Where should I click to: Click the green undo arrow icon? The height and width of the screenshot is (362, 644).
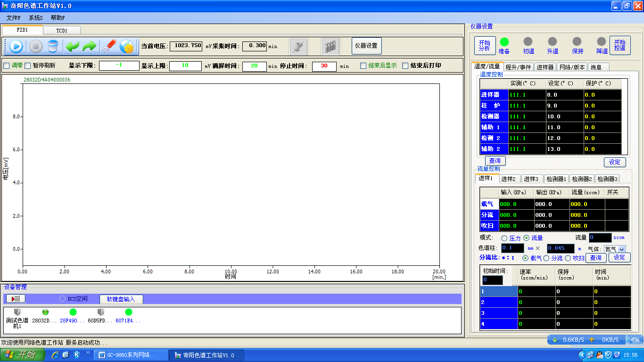tap(72, 46)
